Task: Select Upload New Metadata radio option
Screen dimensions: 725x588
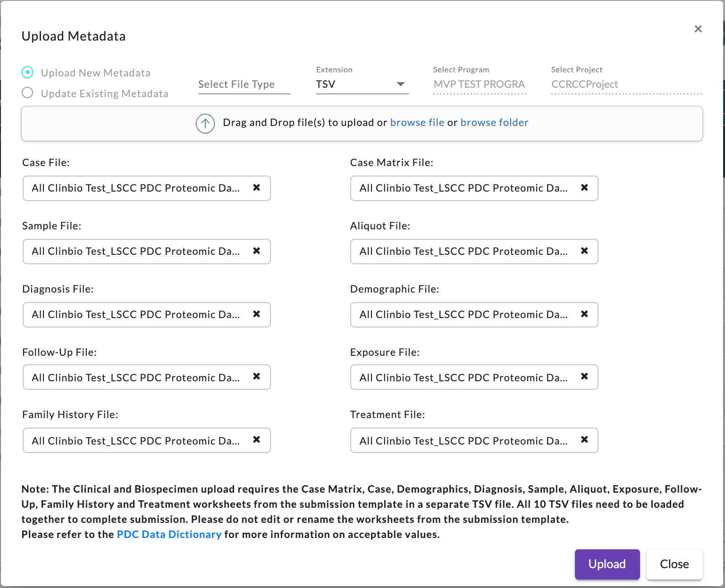Action: click(x=28, y=72)
